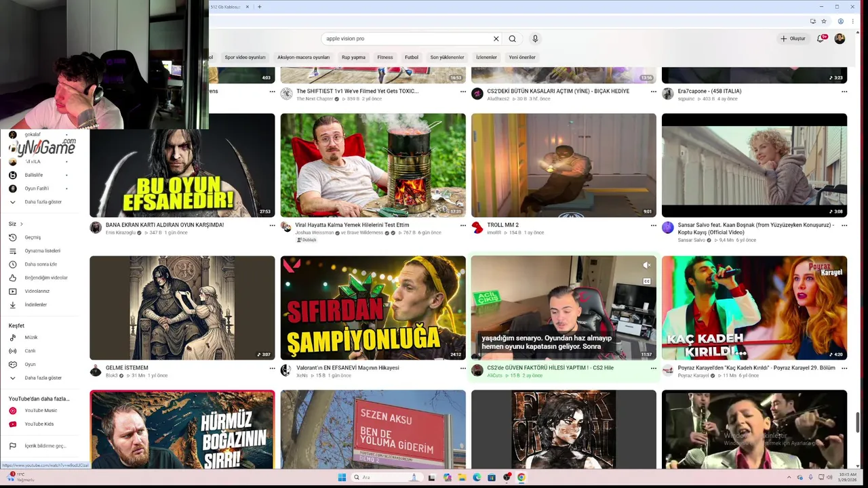868x488 pixels.
Task: Select the Aksiyon-macera oyunları chip
Action: tap(303, 58)
